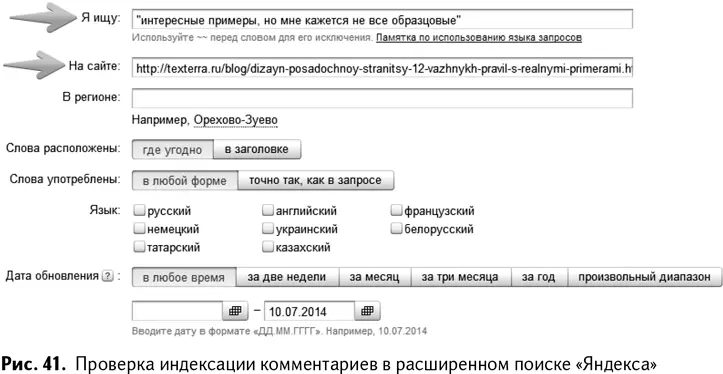Choose где угодно word placement
This screenshot has height=374, width=723.
[173, 150]
